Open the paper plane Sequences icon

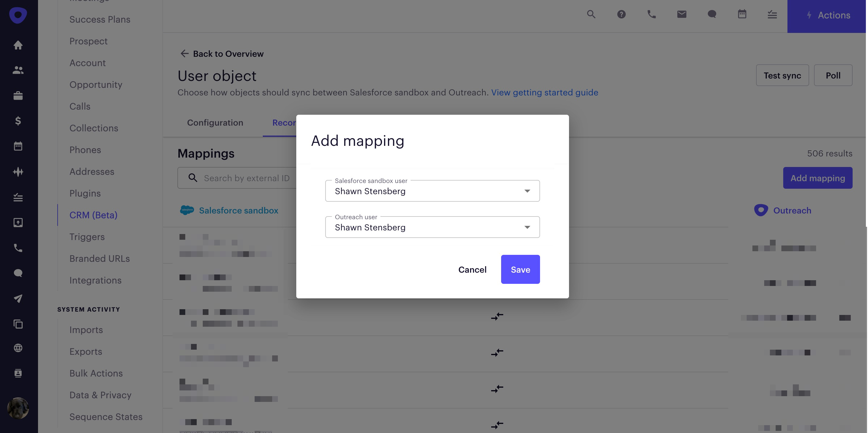[x=18, y=298]
